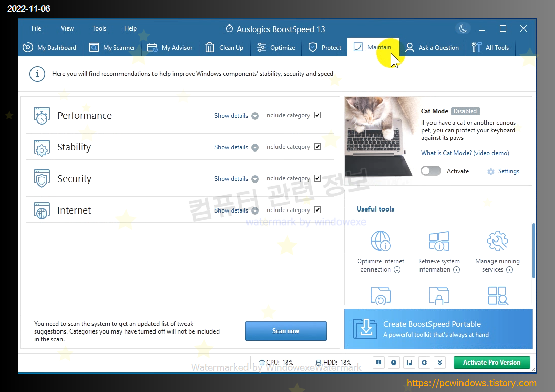Open the My Advisor tab

tap(170, 47)
